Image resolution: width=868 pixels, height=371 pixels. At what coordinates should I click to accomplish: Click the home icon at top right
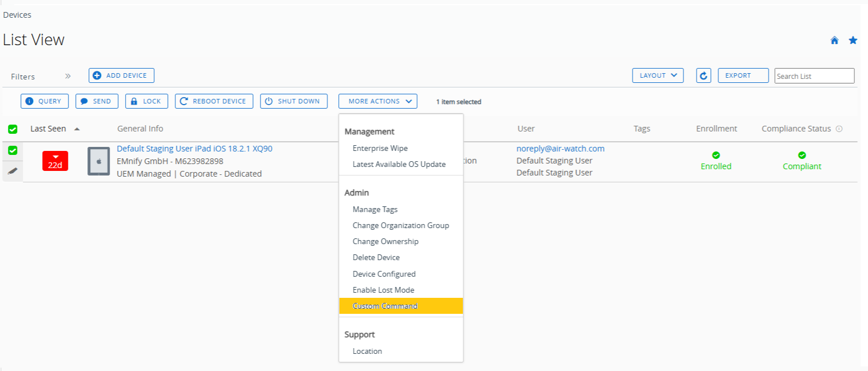pos(834,41)
